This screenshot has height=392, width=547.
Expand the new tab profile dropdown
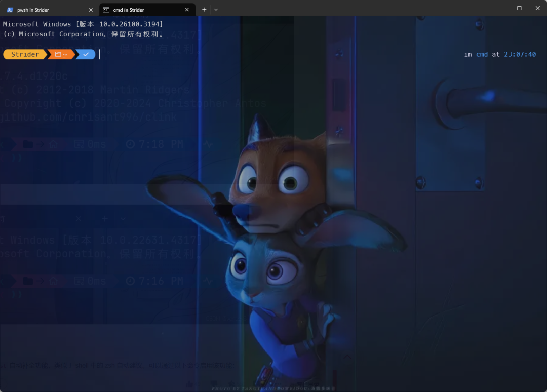tap(216, 10)
